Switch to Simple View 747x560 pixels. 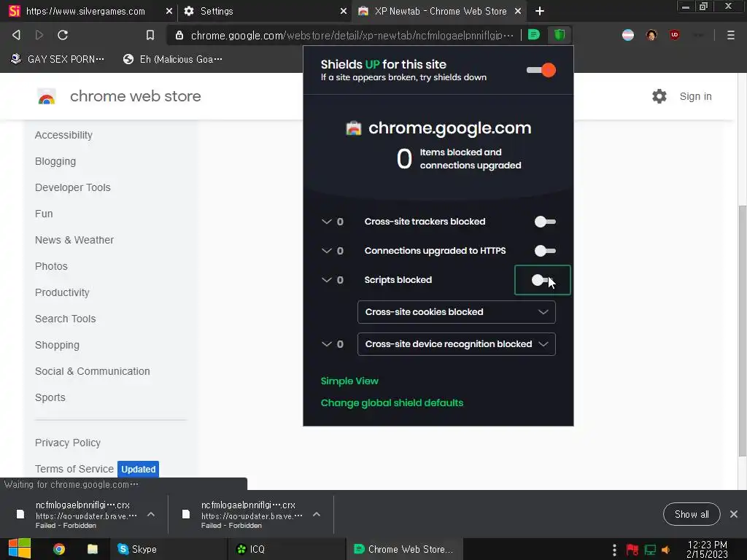(x=349, y=381)
